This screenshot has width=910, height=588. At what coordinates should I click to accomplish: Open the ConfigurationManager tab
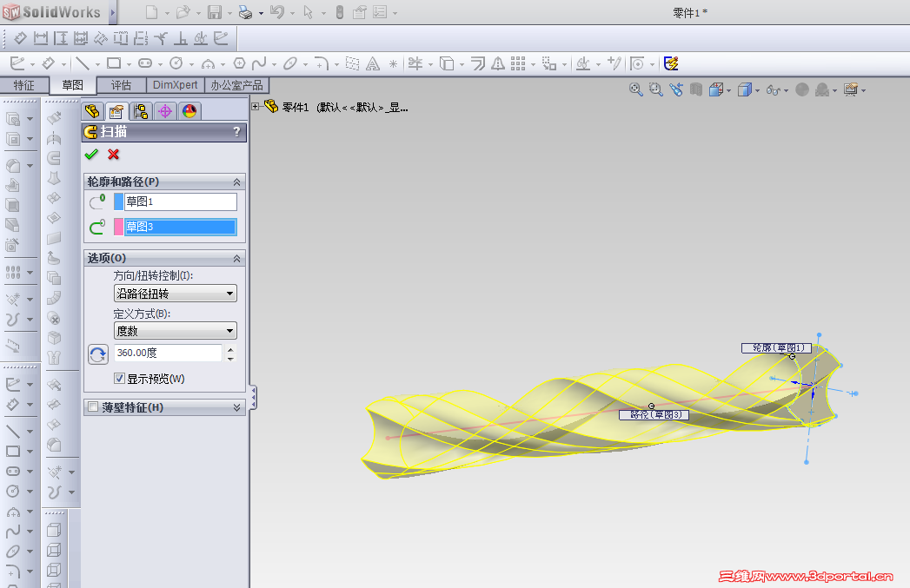(x=141, y=111)
